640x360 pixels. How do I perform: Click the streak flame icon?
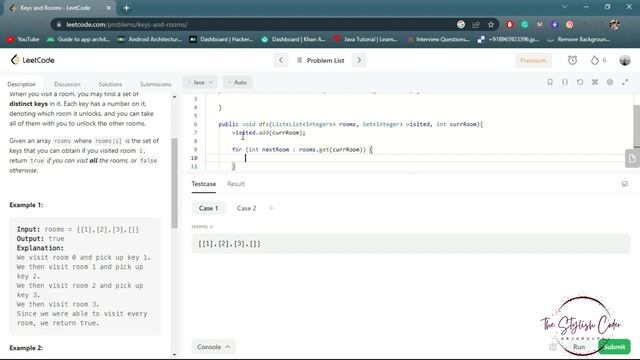click(x=595, y=60)
